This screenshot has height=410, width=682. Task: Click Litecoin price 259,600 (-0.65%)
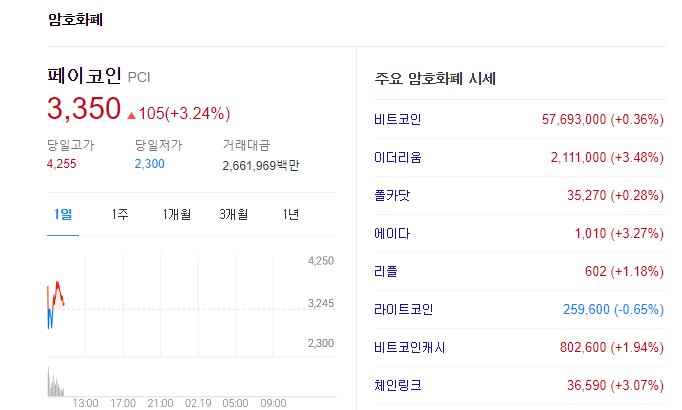613,310
